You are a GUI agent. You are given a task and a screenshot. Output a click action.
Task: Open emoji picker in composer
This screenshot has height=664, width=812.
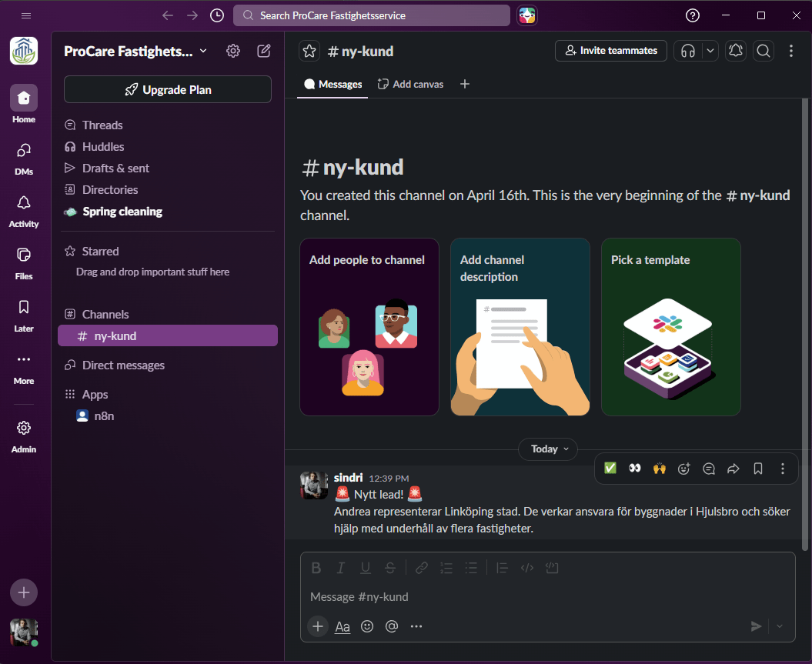(367, 626)
